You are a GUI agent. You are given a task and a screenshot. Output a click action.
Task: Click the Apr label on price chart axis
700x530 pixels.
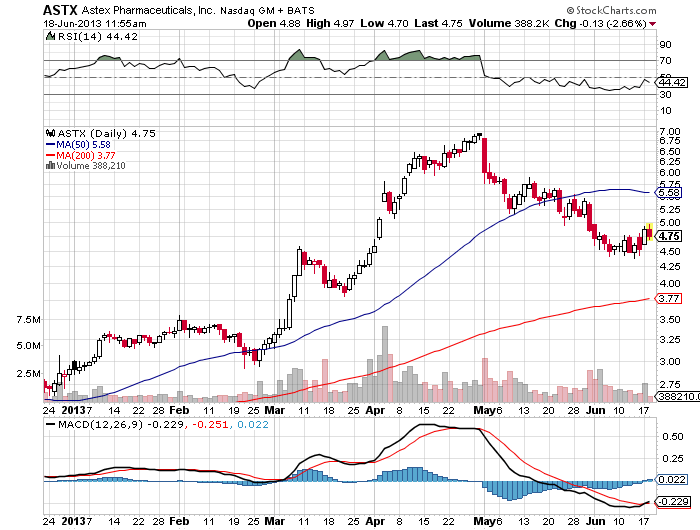pos(375,410)
